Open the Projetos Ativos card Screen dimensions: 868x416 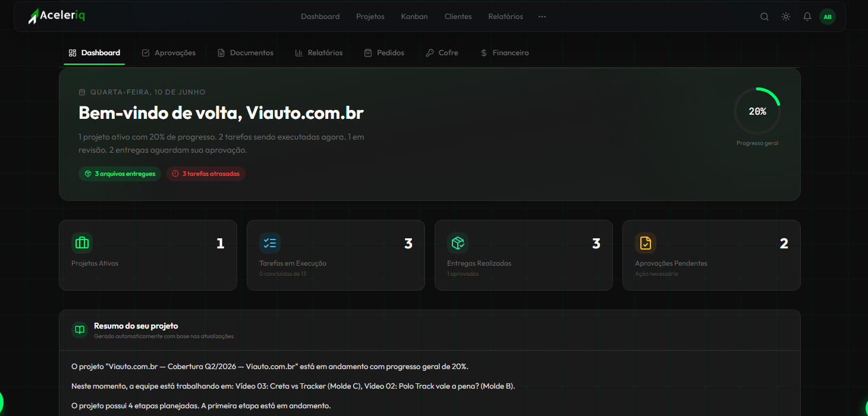pos(148,255)
